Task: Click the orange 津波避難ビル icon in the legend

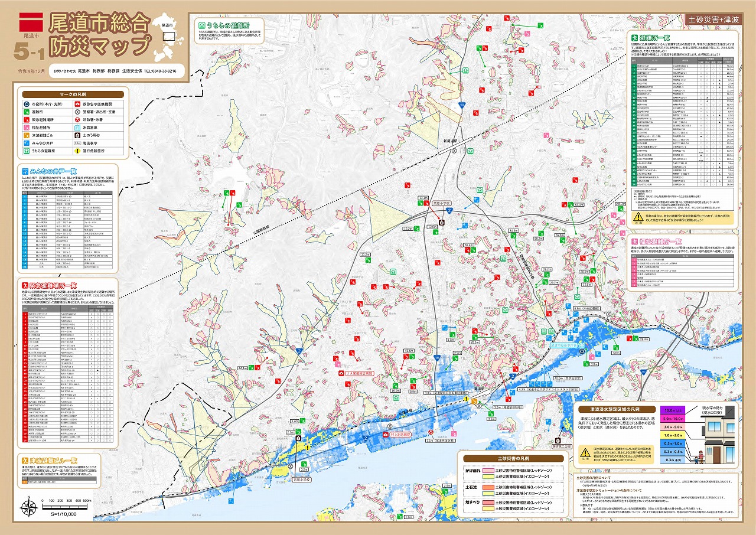Action: (x=27, y=135)
